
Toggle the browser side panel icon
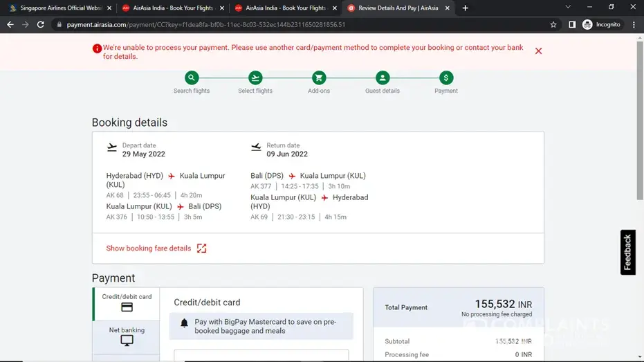(572, 25)
